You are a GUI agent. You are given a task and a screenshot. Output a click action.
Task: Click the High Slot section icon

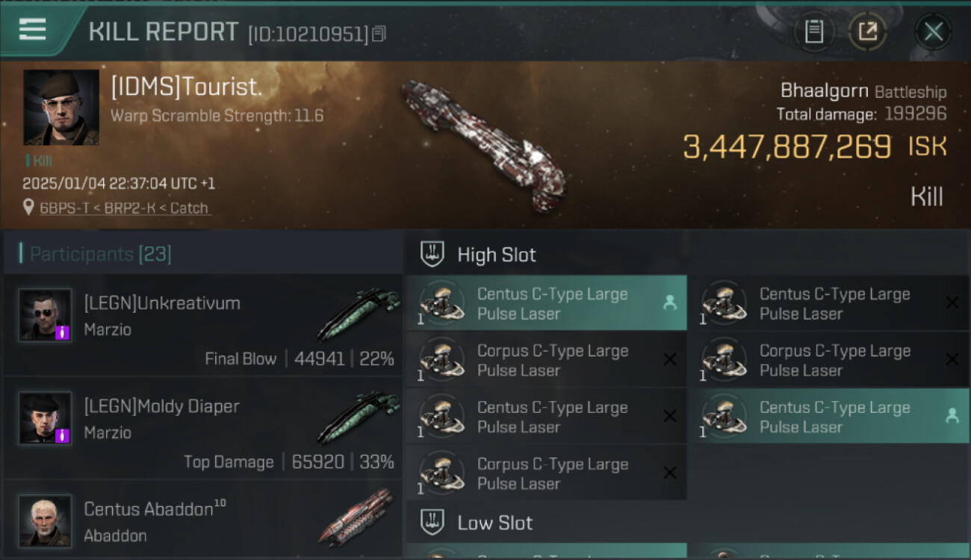(432, 255)
